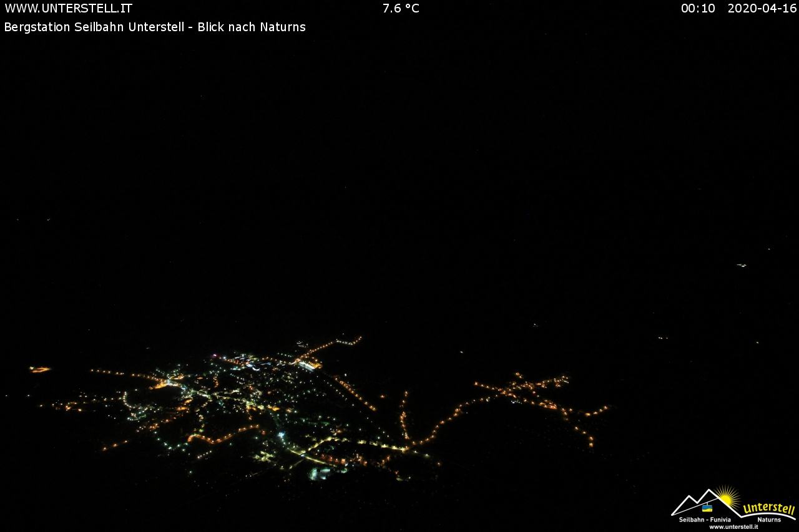Image resolution: width=799 pixels, height=532 pixels.
Task: Click the 'Seilbahn - Funivia' logo text
Action: pos(705,520)
